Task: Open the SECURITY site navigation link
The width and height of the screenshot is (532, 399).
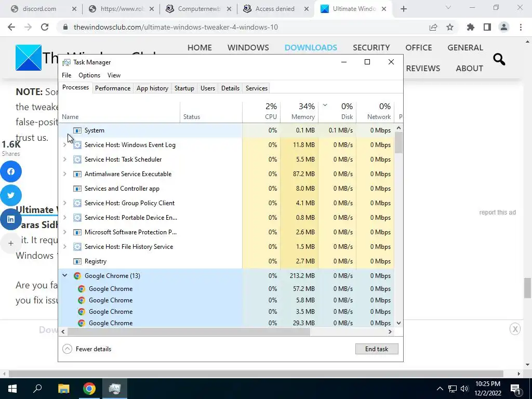Action: coord(371,47)
